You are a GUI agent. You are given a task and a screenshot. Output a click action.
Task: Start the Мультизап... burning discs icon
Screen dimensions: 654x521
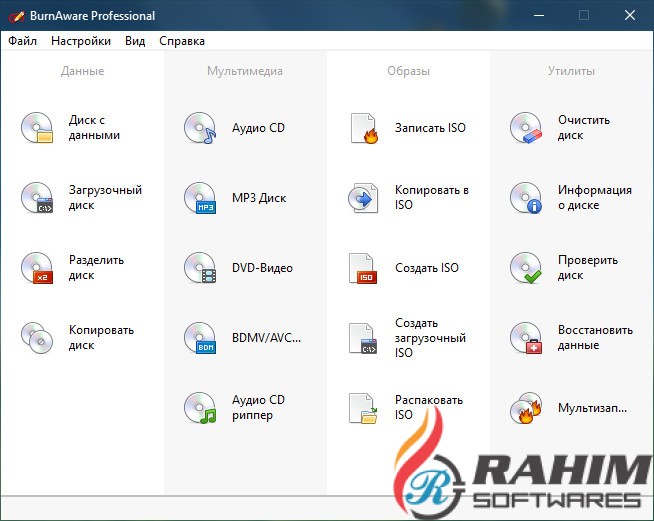[526, 408]
